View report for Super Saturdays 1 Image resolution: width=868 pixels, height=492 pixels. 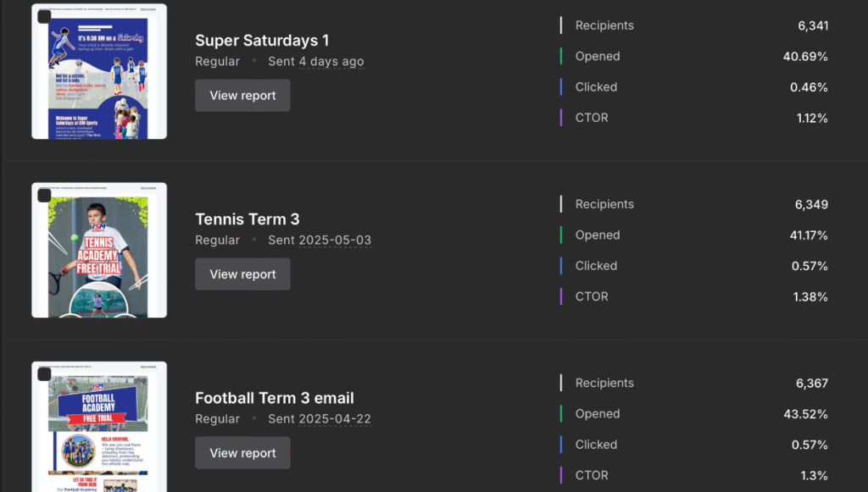[242, 96]
